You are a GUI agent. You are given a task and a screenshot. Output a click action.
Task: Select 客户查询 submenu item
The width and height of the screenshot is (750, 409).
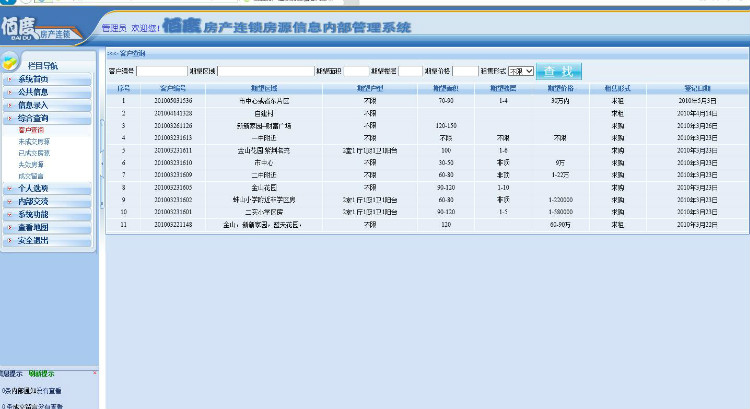[31, 130]
